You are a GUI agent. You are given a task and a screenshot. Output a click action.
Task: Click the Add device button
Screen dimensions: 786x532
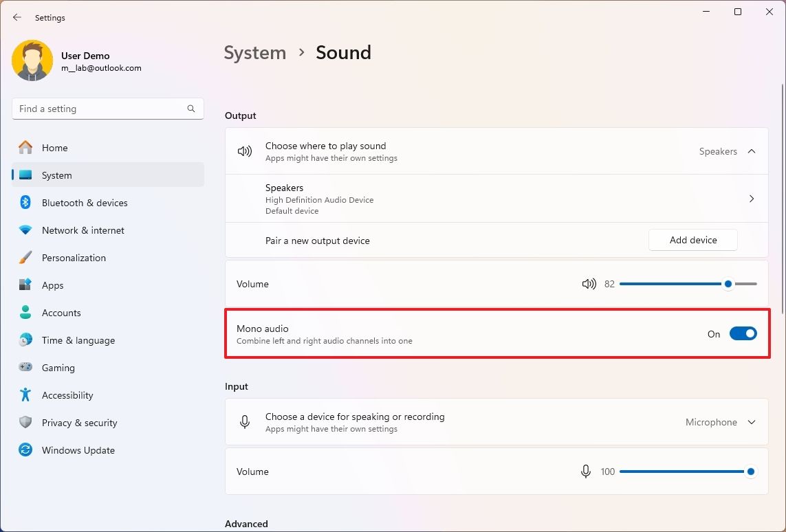click(692, 239)
